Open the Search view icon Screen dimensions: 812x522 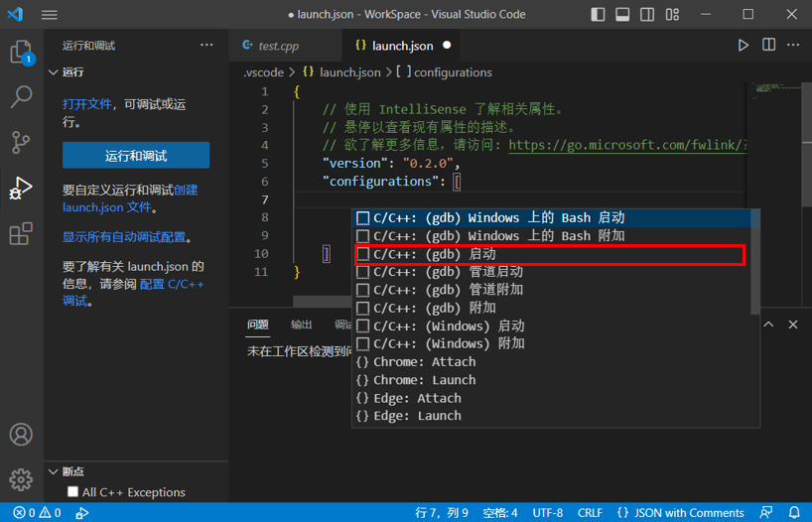pyautogui.click(x=21, y=96)
